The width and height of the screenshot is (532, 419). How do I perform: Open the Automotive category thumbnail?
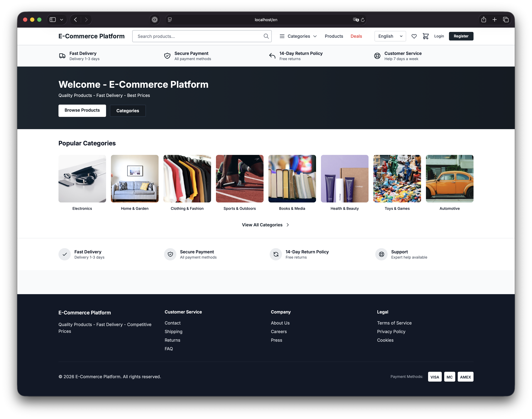(x=449, y=179)
